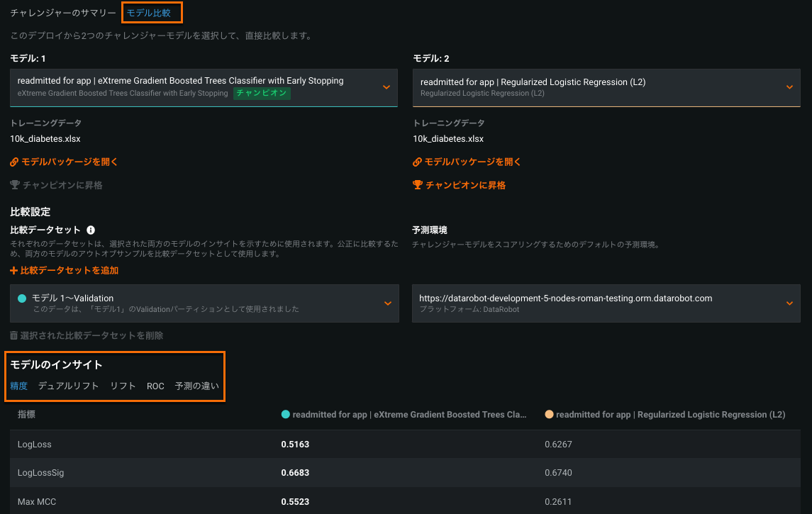The height and width of the screenshot is (514, 812).
Task: Expand the Model 2 selection dropdown
Action: click(789, 87)
